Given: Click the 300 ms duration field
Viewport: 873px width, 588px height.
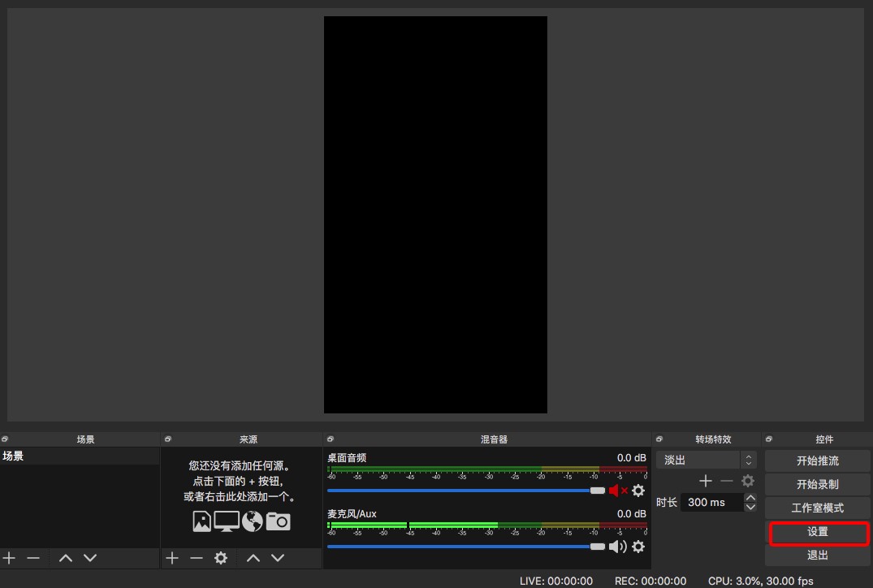Looking at the screenshot, I should (712, 502).
